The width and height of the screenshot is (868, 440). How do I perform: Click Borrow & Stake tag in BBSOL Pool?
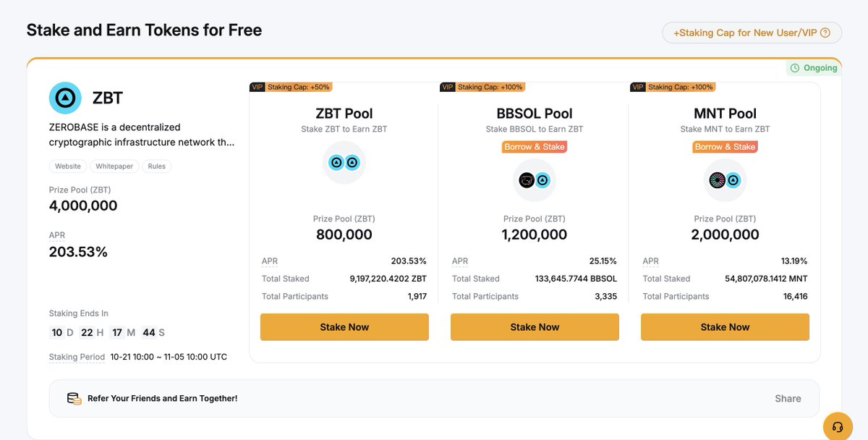coord(535,147)
